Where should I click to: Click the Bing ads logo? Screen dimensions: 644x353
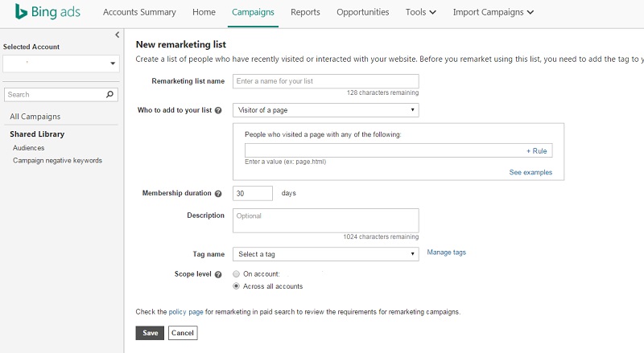tap(47, 12)
